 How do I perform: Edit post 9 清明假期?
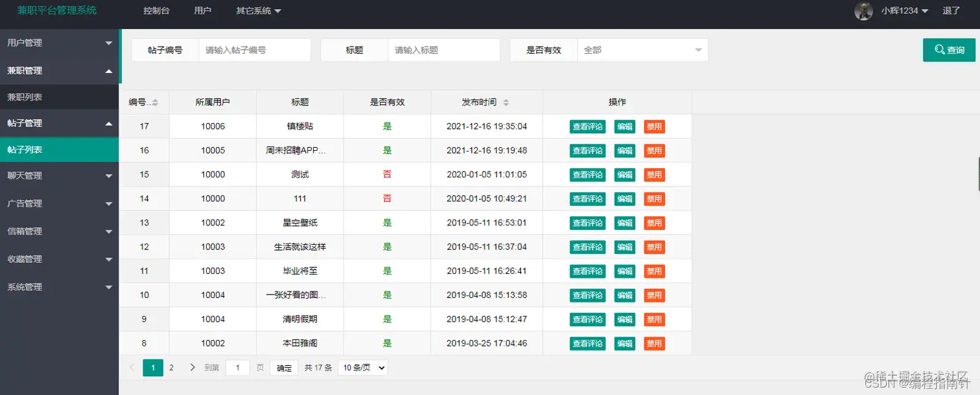pos(625,319)
